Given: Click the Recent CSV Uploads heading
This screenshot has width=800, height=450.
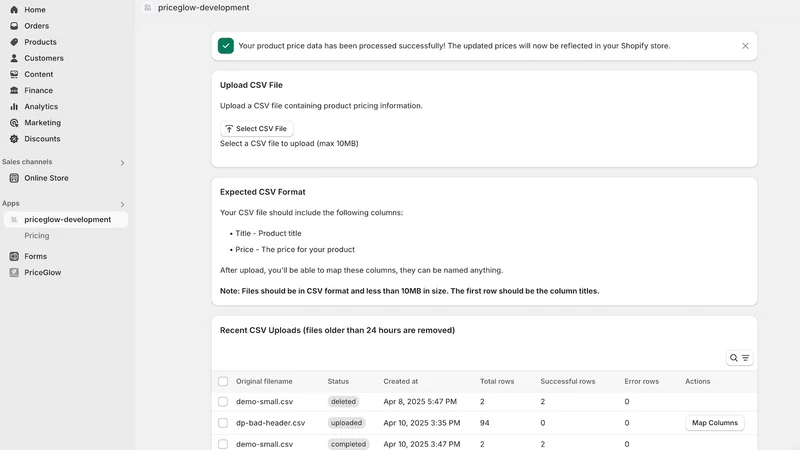Looking at the screenshot, I should pyautogui.click(x=337, y=330).
